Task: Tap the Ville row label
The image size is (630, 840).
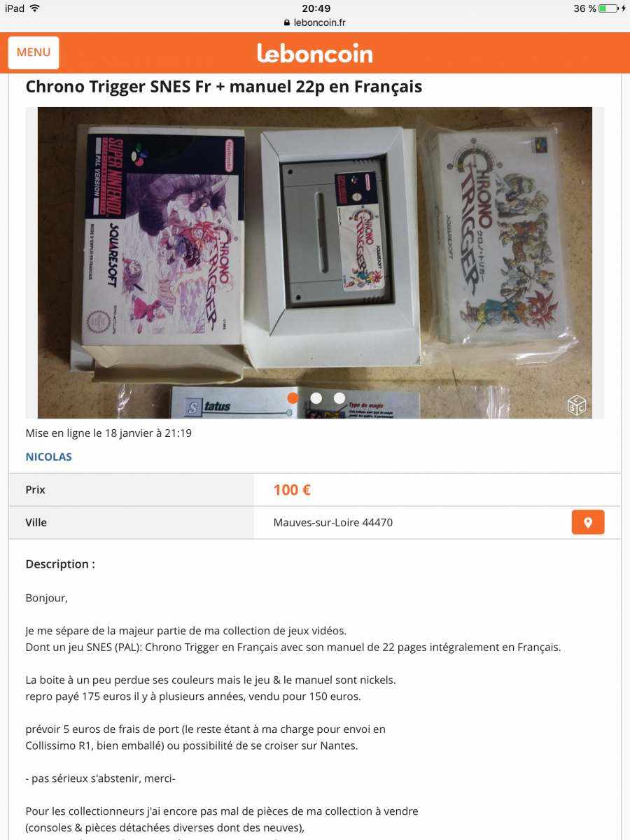Action: point(36,522)
